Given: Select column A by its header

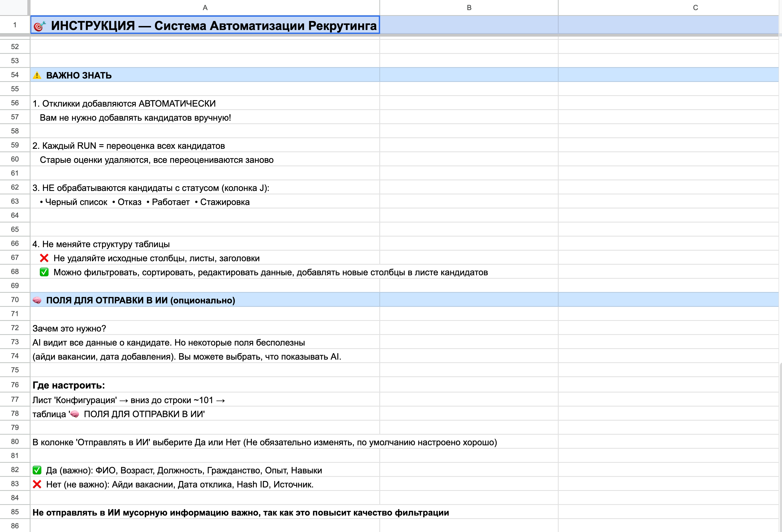Looking at the screenshot, I should coord(205,7).
